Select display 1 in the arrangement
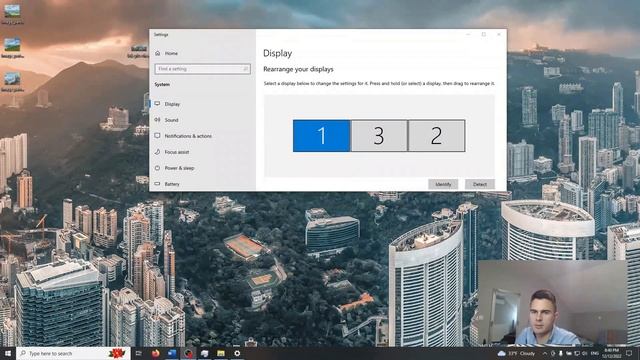640x360 pixels. click(x=322, y=136)
